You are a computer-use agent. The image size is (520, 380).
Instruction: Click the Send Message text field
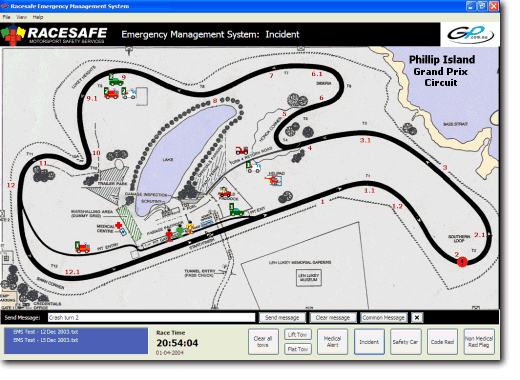pos(151,318)
